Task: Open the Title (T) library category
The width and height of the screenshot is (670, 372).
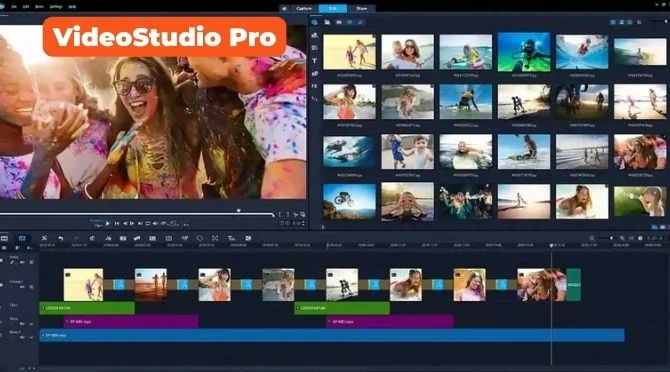Action: point(315,61)
